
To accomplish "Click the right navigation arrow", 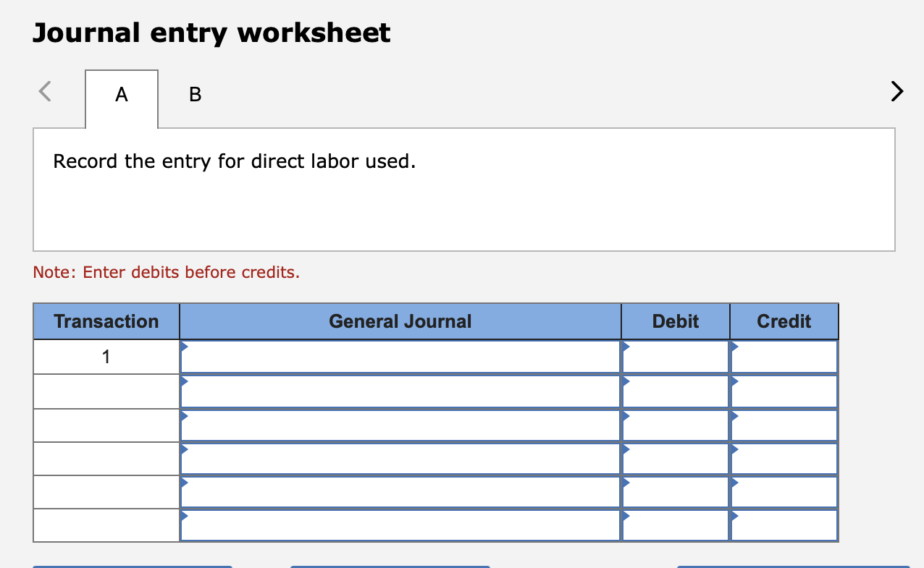I will pos(897,92).
